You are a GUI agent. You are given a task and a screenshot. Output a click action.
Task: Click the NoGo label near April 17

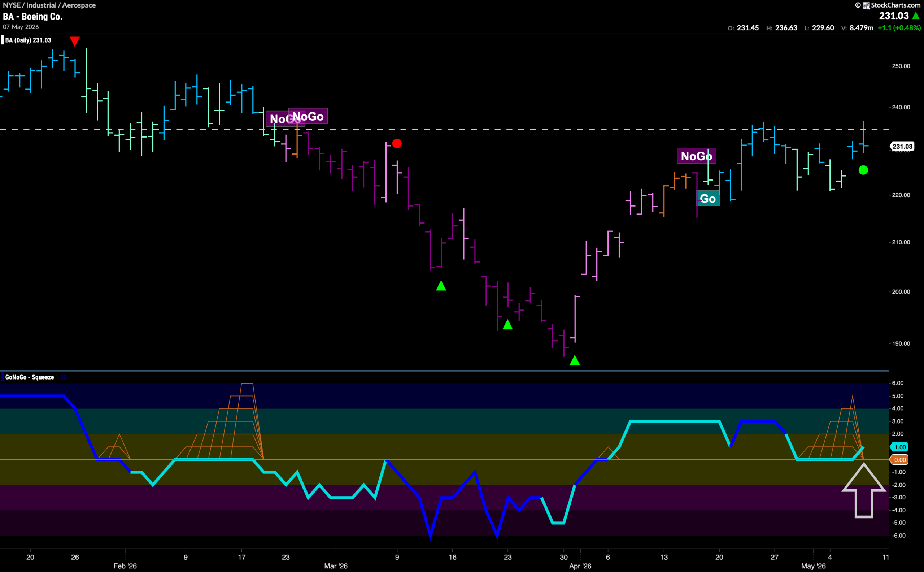tap(696, 156)
